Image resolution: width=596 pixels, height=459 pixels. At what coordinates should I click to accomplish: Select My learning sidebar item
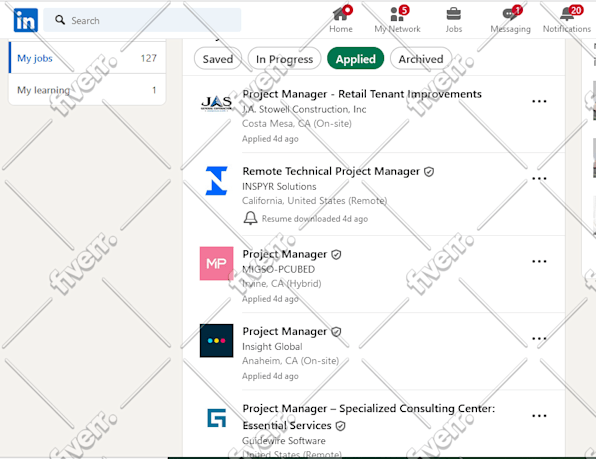point(87,90)
